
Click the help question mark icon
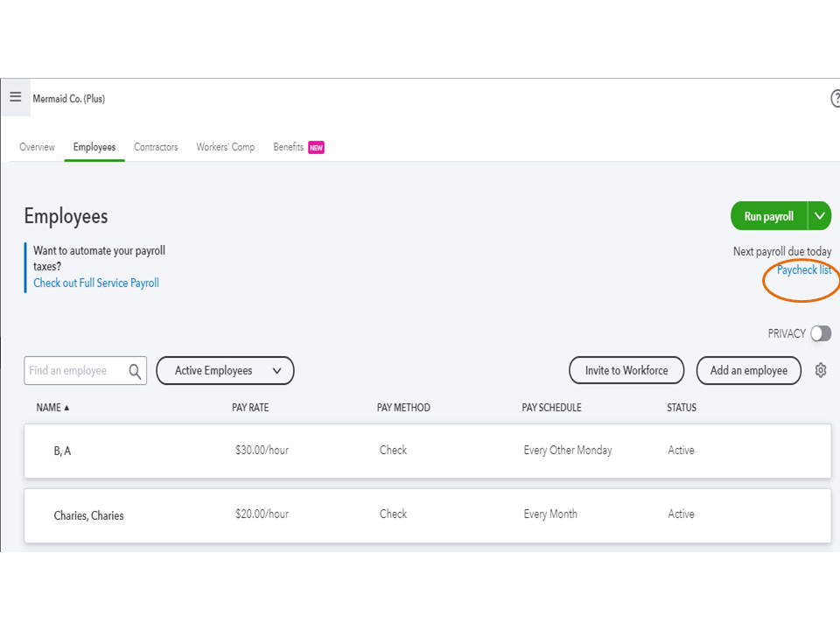click(836, 99)
